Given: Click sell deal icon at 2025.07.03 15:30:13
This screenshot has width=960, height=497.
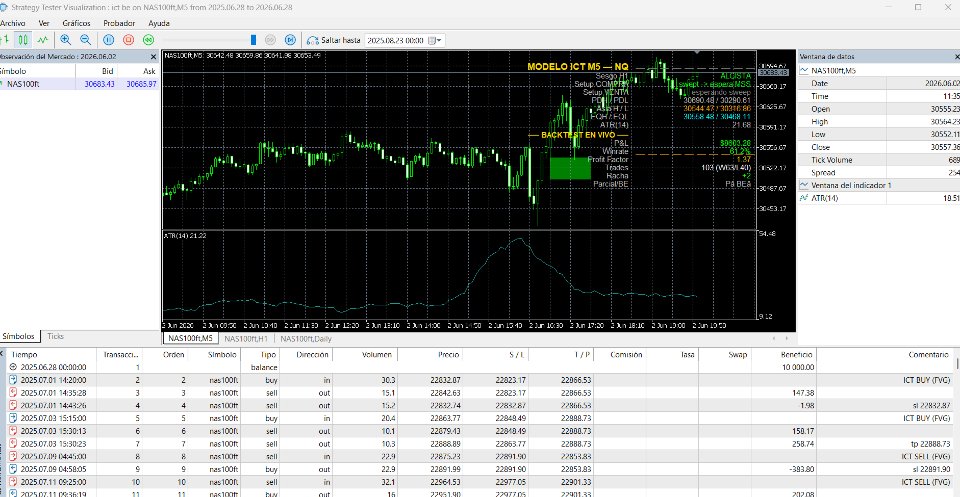Looking at the screenshot, I should tap(13, 431).
